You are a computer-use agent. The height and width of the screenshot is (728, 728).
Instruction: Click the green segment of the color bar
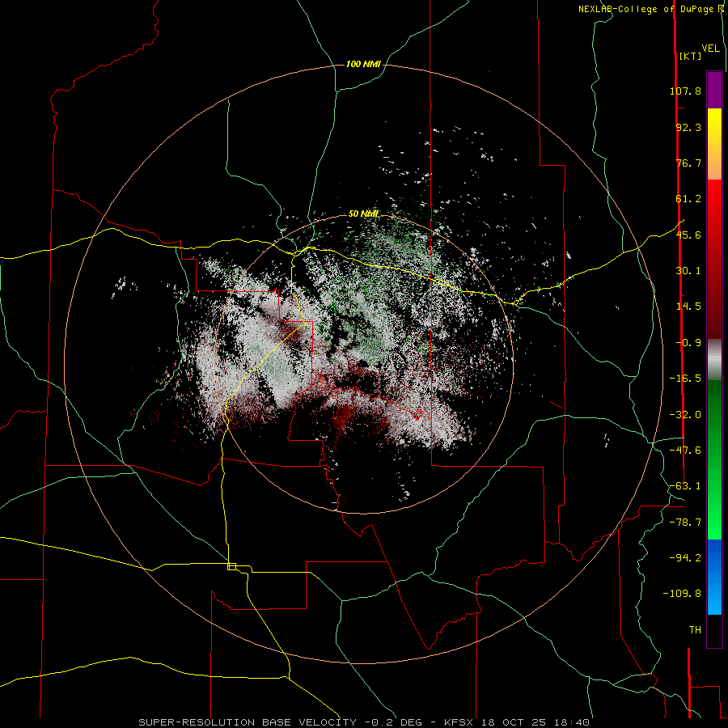click(714, 459)
